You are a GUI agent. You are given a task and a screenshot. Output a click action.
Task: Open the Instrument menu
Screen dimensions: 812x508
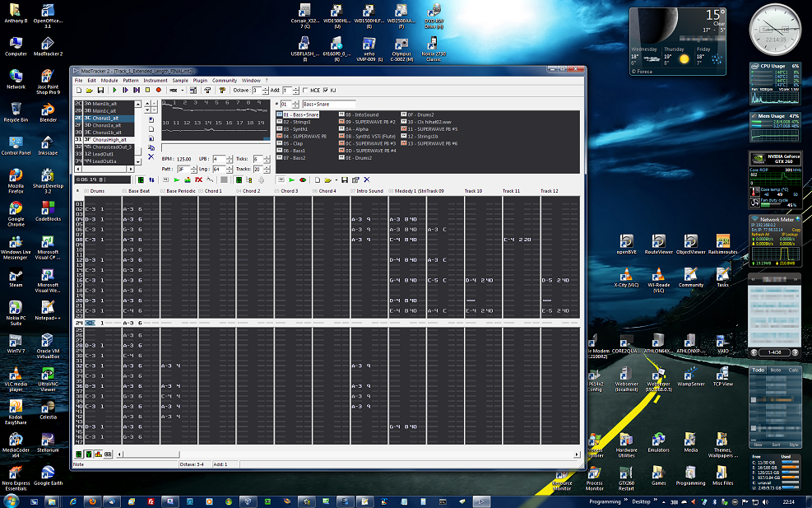155,81
